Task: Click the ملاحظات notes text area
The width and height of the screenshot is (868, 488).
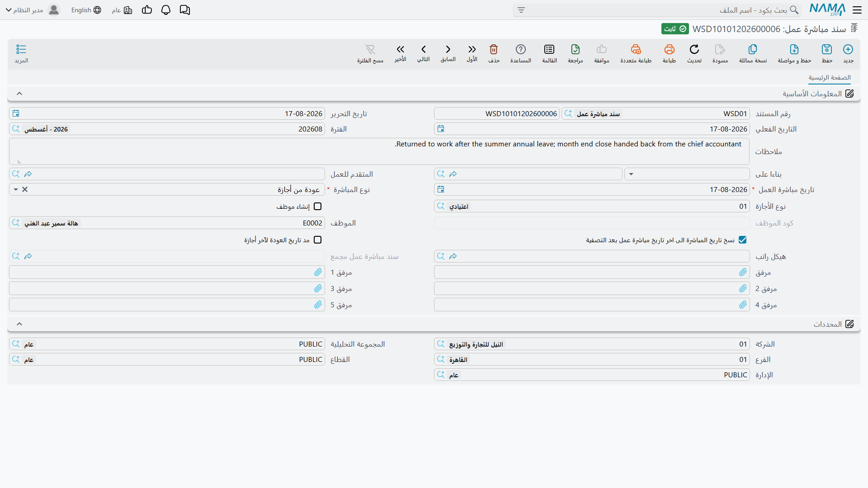Action: (x=379, y=151)
